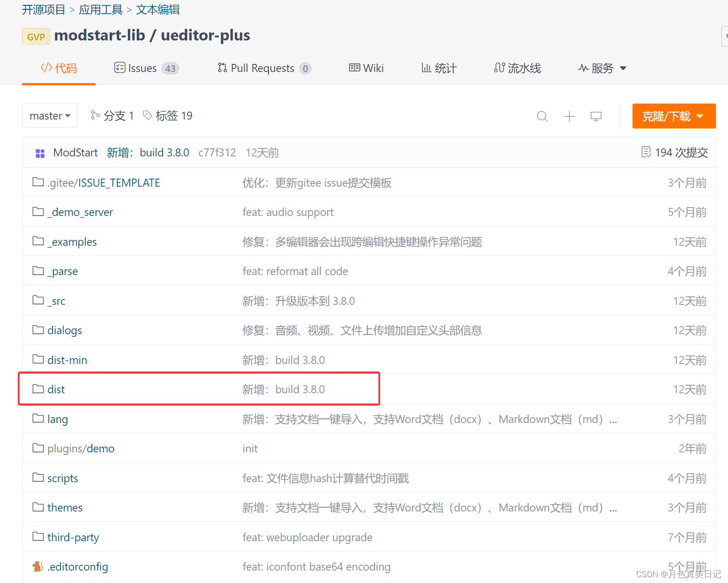Screen dimensions: 728x583
Task: Open the Issues tab
Action: coord(147,68)
